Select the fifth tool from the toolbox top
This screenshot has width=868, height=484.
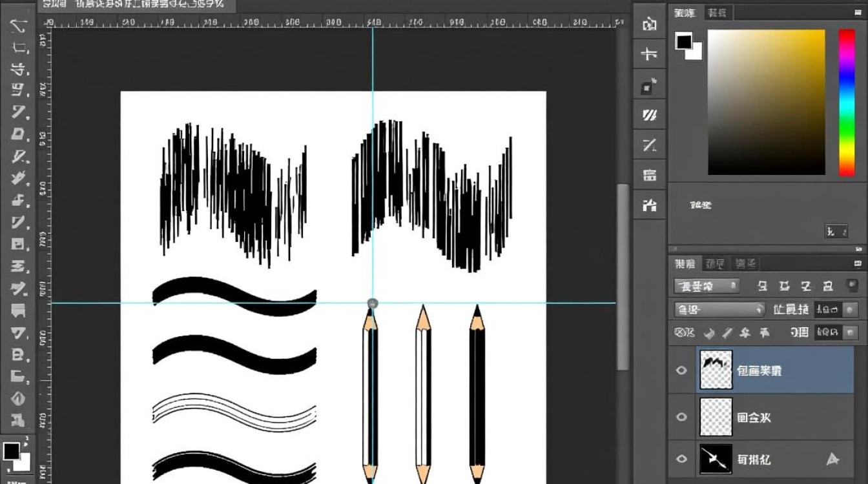click(x=19, y=112)
